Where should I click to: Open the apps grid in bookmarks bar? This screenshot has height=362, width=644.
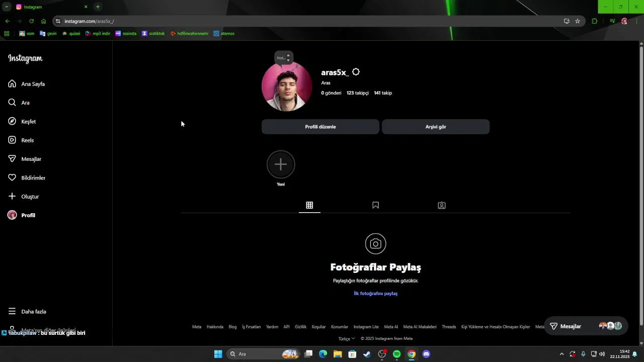tap(7, 34)
